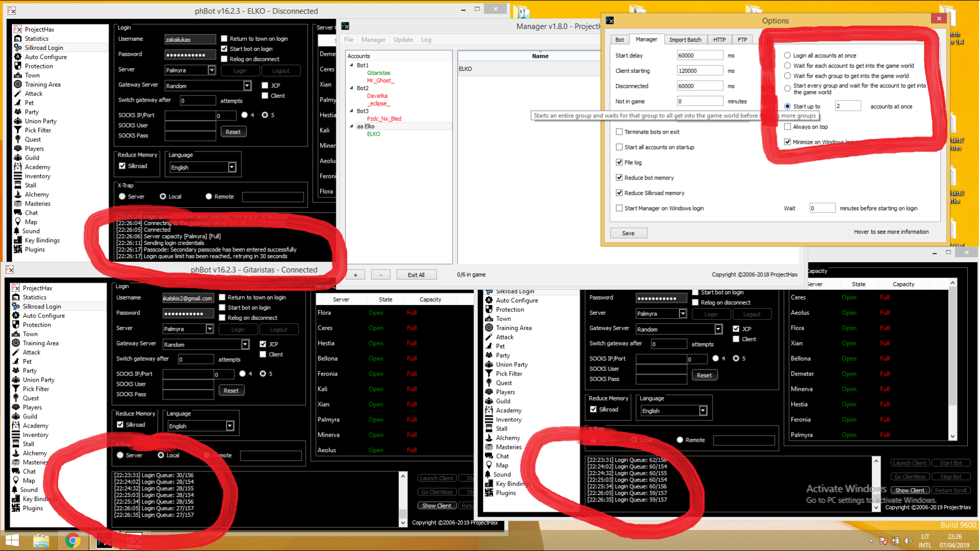
Task: Open the Alchemy icon in Gitaristas window
Action: click(x=16, y=453)
